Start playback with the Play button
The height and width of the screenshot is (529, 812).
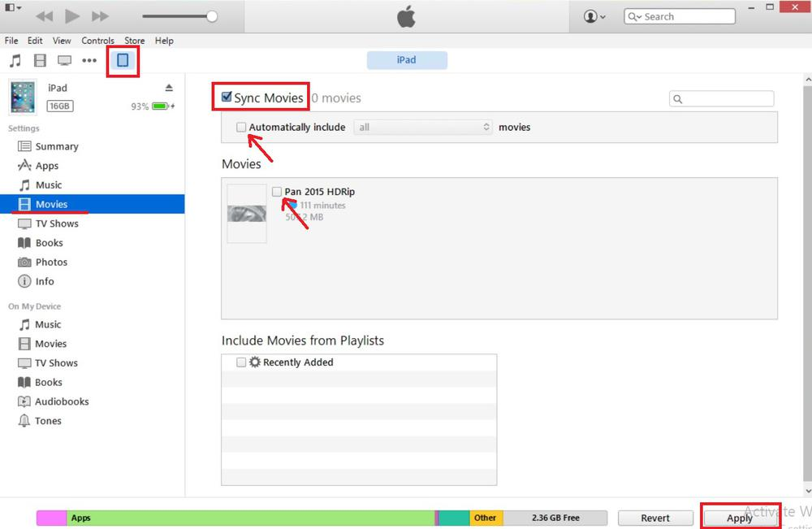(x=72, y=16)
